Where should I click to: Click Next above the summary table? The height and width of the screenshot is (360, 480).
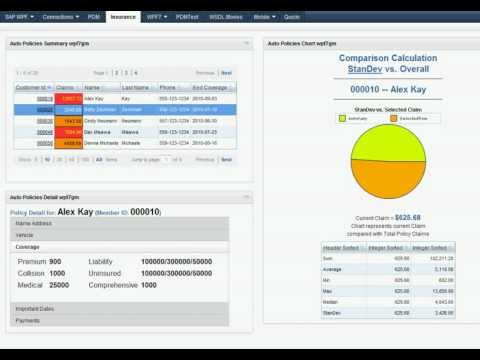pos(226,73)
